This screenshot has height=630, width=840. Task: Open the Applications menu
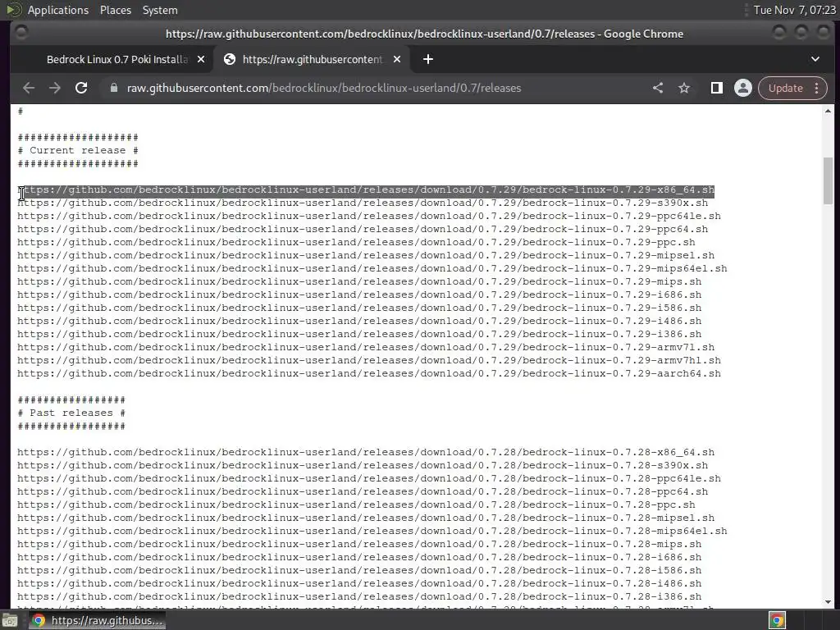[x=58, y=10]
